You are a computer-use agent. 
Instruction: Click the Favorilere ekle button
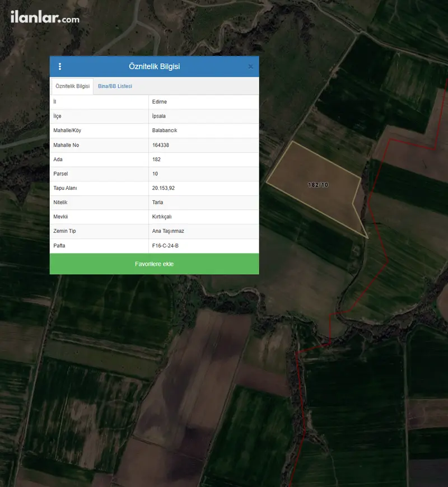point(155,264)
